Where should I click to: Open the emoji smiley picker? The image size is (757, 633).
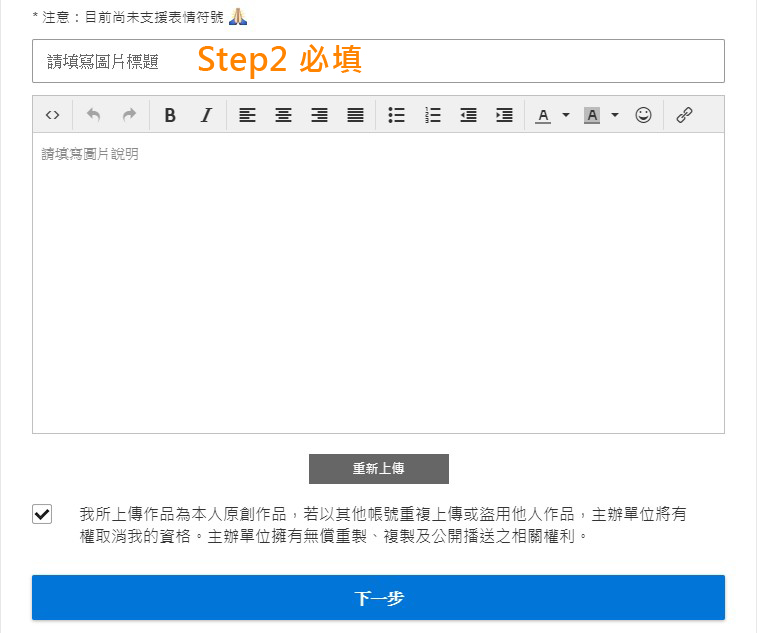(x=643, y=115)
